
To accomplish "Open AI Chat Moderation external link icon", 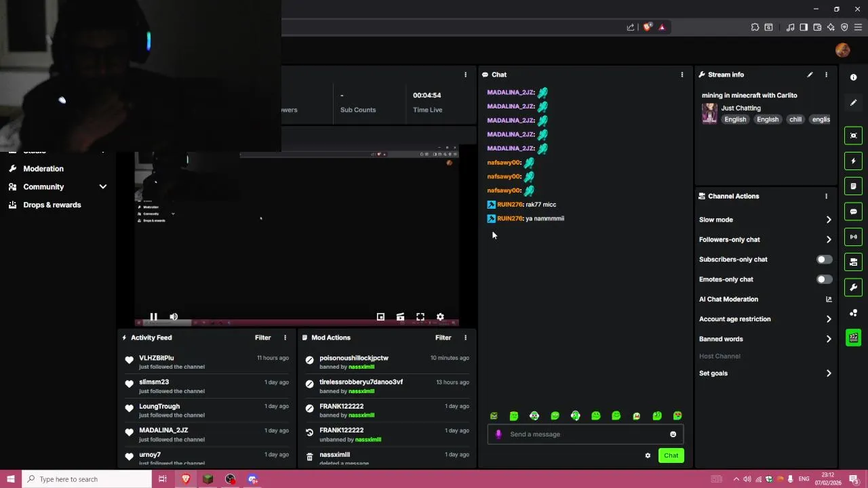I will pyautogui.click(x=829, y=299).
